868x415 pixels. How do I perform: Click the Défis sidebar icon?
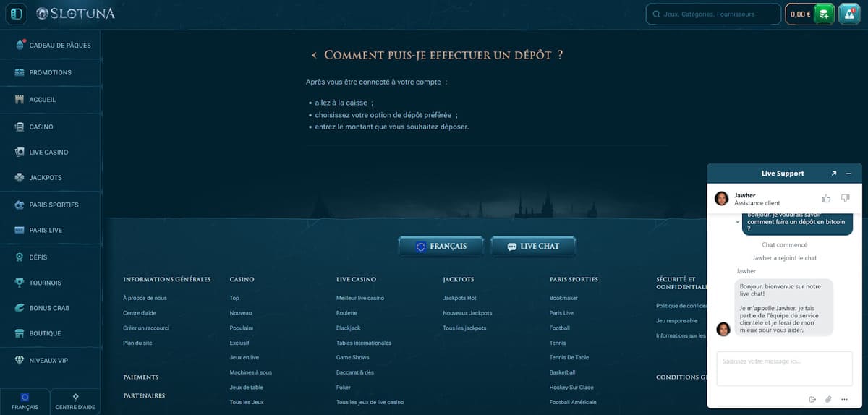coord(20,257)
